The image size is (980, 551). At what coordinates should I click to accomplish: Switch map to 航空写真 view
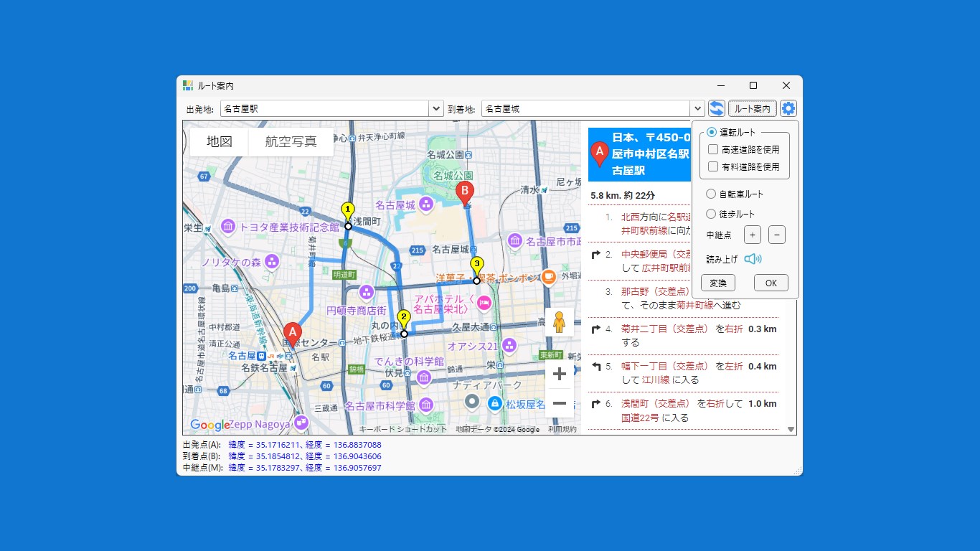click(x=291, y=142)
